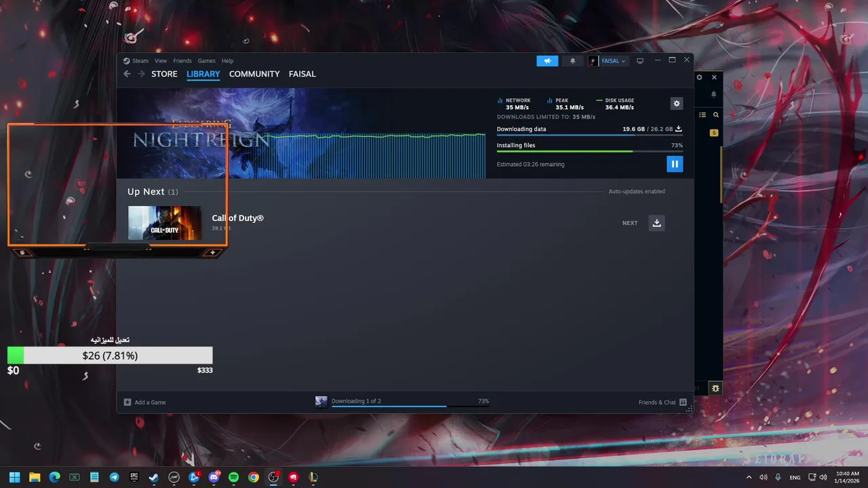Click the yellow bug icon in background window
This screenshot has width=868, height=488.
[x=716, y=388]
